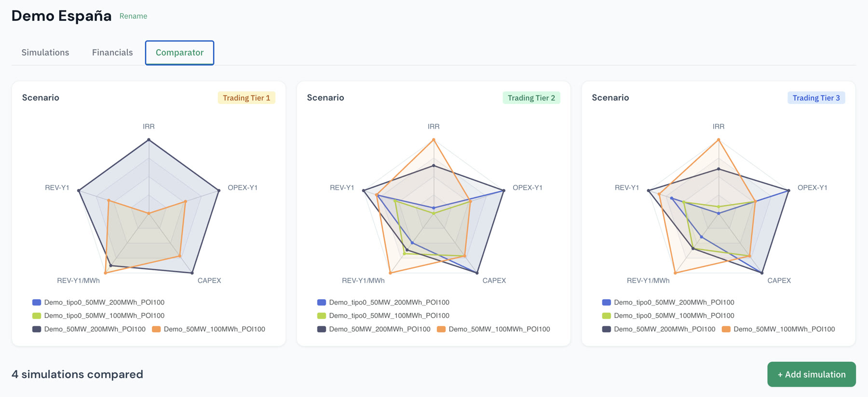Toggle dark Demo_50MW_200MWh legend in Tier 1
The height and width of the screenshot is (397, 868).
point(89,330)
